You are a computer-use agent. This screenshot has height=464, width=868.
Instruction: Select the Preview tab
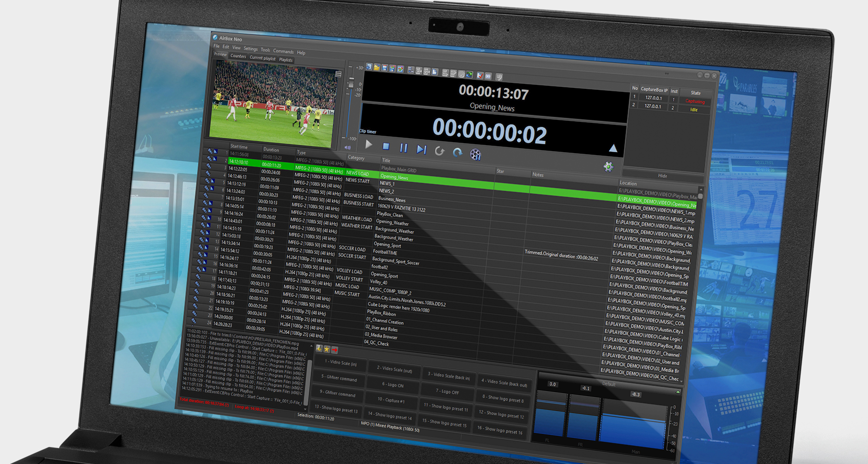[220, 54]
